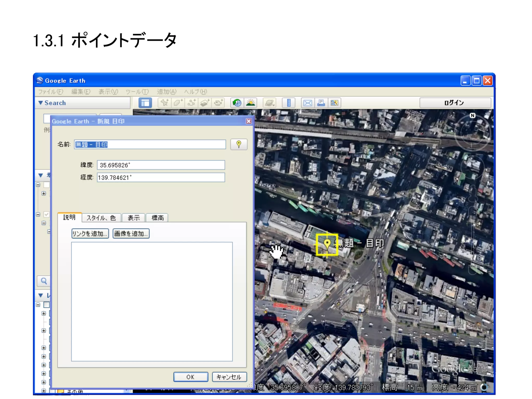This screenshot has height=399, width=532.
Task: Click the Record a Tour camera icon
Action: (218, 103)
